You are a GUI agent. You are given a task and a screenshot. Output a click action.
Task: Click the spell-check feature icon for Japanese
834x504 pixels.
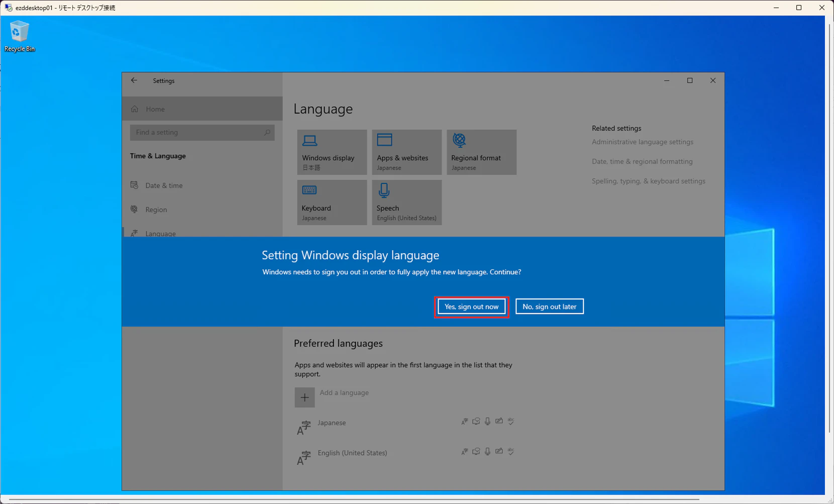tap(511, 422)
